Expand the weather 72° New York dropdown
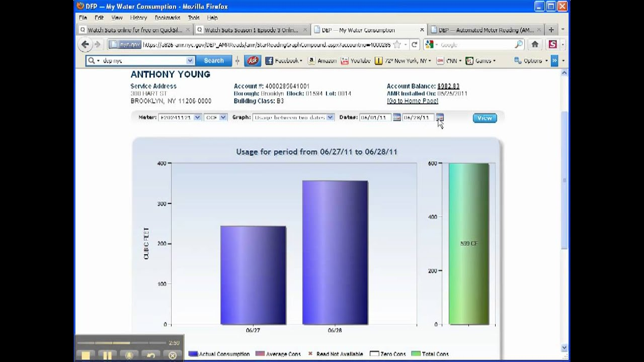Image resolution: width=644 pixels, height=362 pixels. coord(429,61)
